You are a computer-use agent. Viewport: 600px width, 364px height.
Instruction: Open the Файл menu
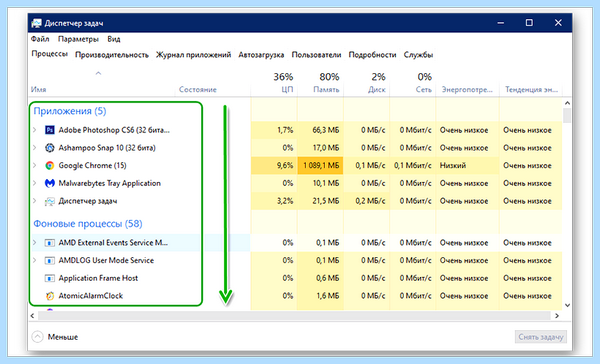pos(40,39)
